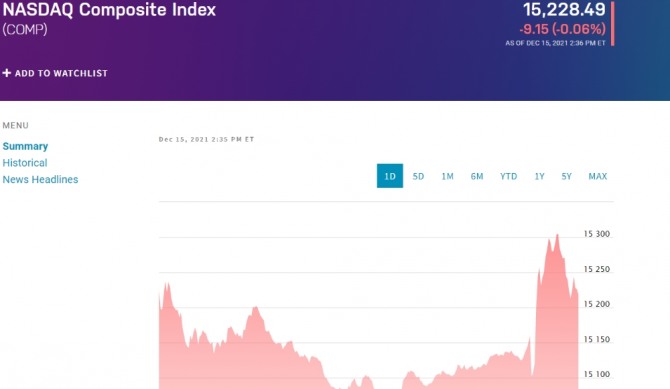Open the Historical data page
The height and width of the screenshot is (389, 670).
pos(25,163)
